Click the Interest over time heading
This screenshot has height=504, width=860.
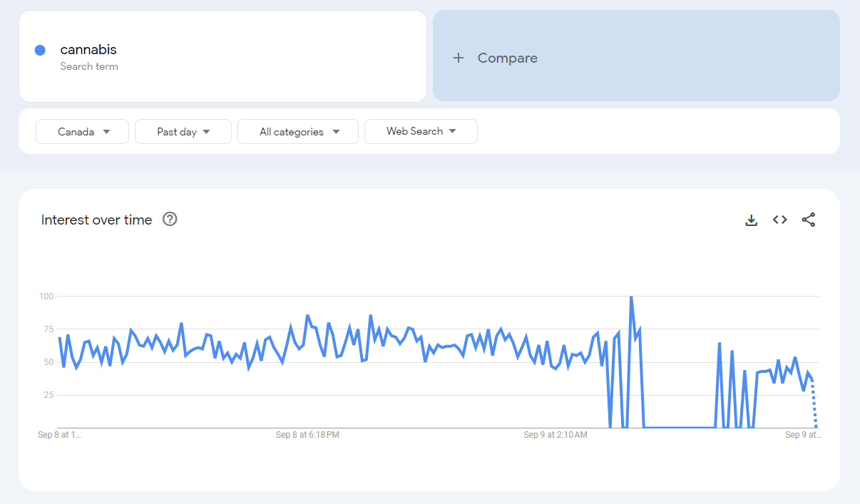96,220
